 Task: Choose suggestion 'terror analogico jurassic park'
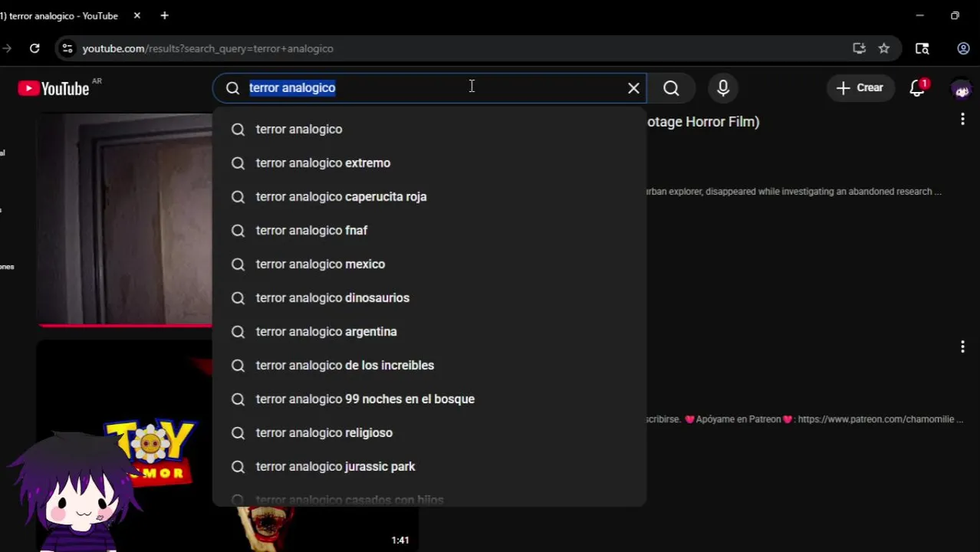point(429,466)
